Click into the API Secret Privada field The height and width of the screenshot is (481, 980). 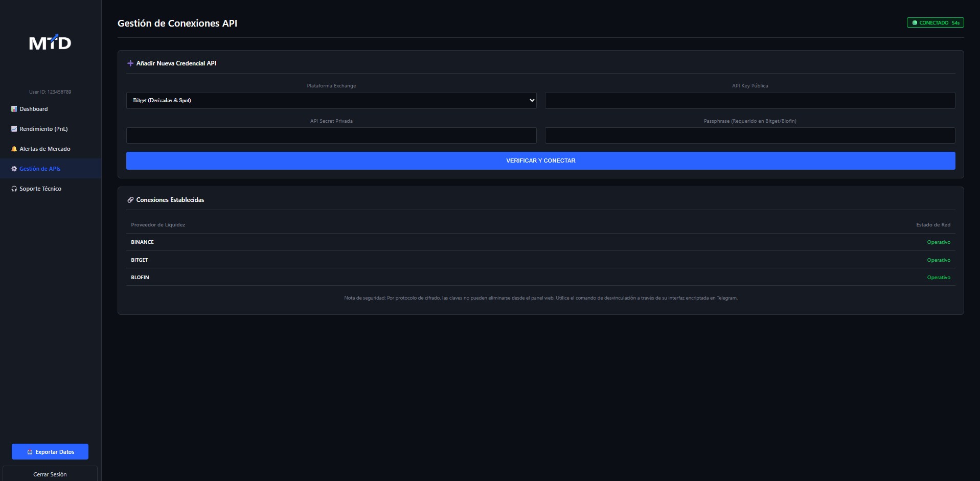click(x=331, y=135)
